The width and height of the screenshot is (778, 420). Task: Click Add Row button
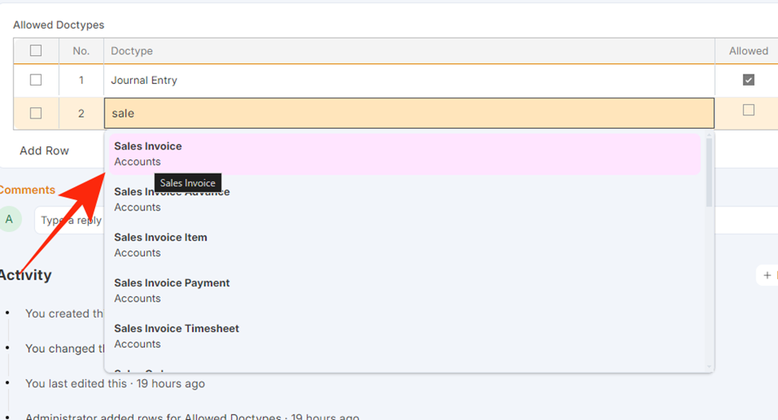pos(44,151)
